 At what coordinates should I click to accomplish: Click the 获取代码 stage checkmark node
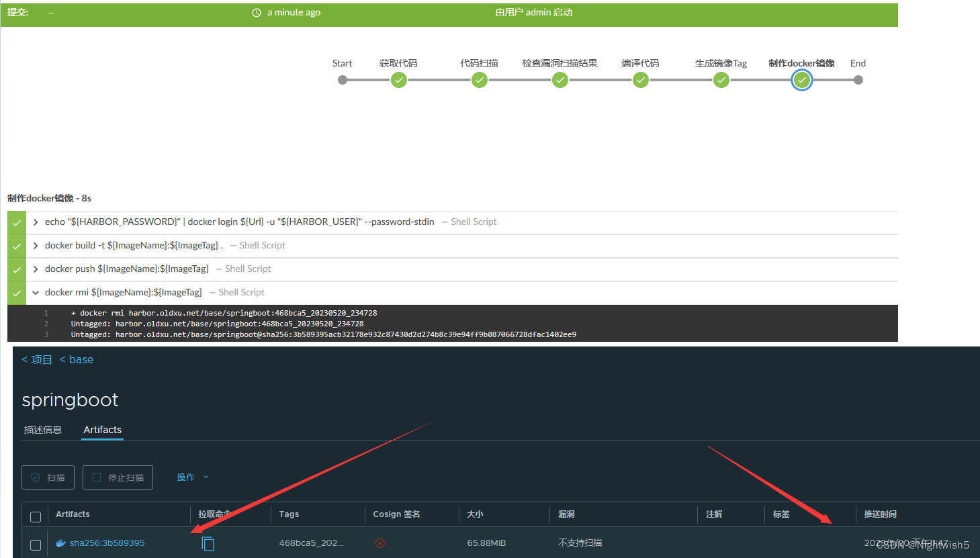pyautogui.click(x=399, y=80)
